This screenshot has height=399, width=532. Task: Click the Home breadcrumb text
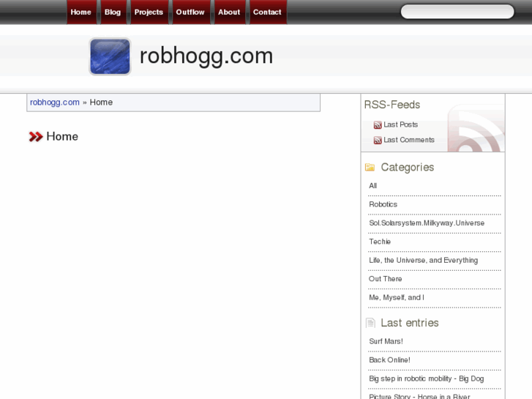(101, 102)
